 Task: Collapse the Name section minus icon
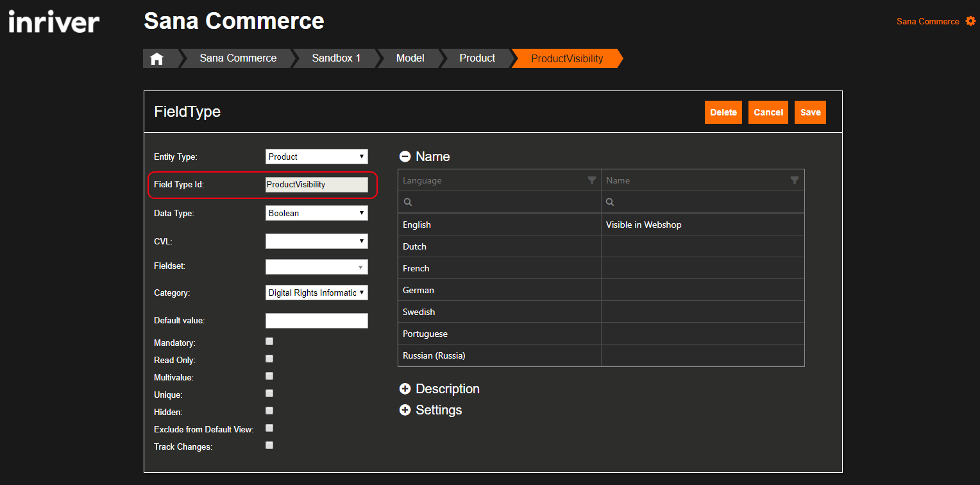click(405, 157)
